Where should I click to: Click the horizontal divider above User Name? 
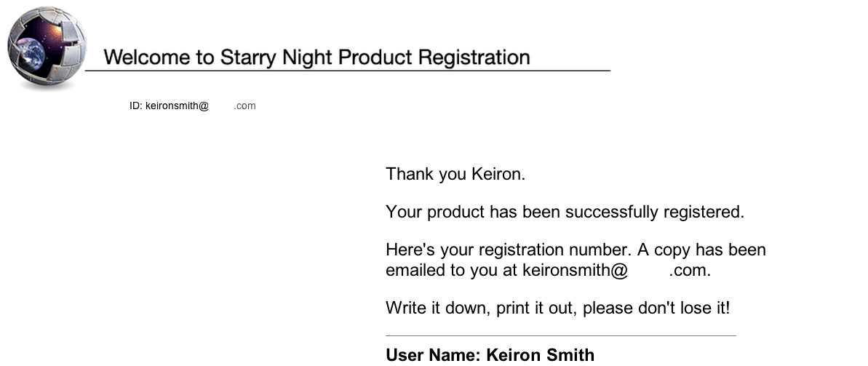[x=561, y=335]
